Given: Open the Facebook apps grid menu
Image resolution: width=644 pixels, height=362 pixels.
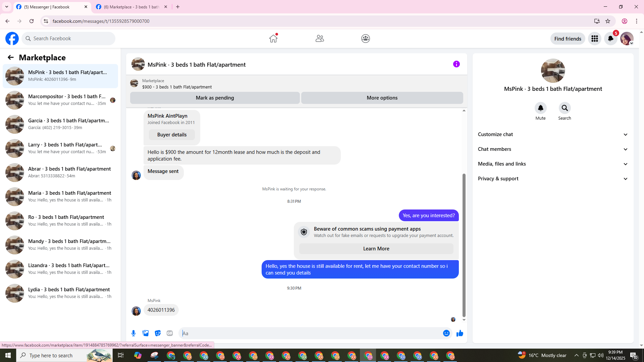Looking at the screenshot, I should [594, 39].
